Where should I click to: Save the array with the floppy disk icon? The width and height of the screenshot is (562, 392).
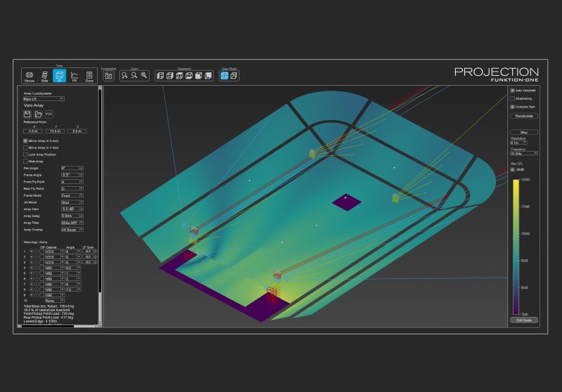(27, 114)
